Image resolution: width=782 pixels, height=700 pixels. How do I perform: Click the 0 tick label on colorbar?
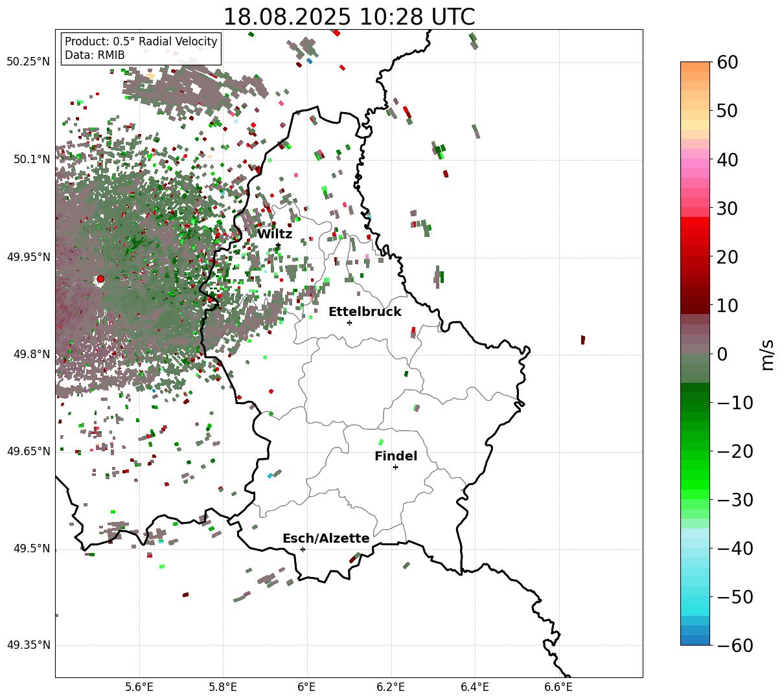coord(722,354)
